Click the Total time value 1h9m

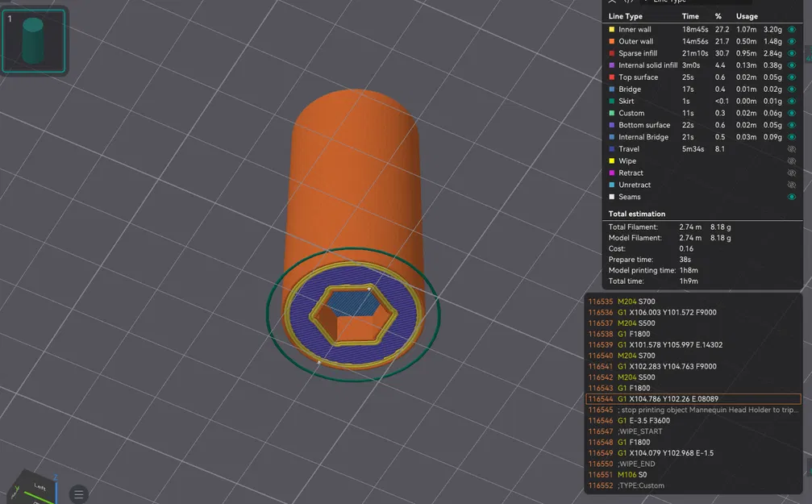(x=689, y=281)
